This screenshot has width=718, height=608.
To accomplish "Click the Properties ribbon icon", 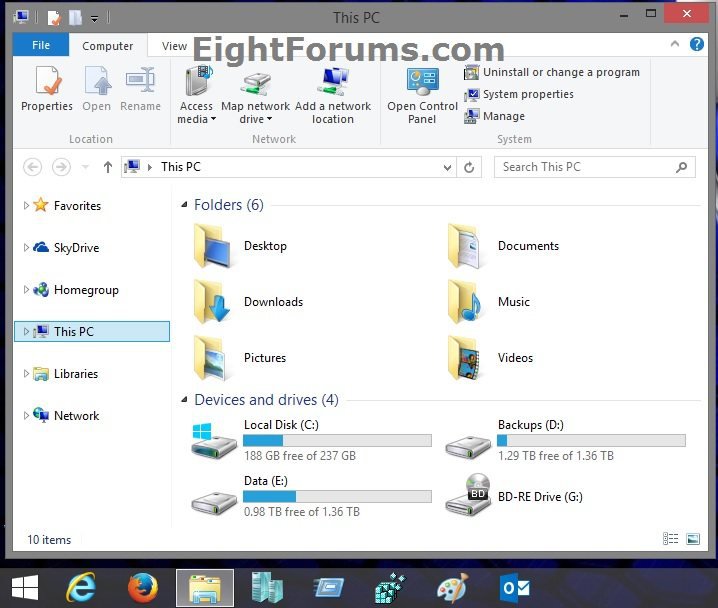I will coord(46,88).
